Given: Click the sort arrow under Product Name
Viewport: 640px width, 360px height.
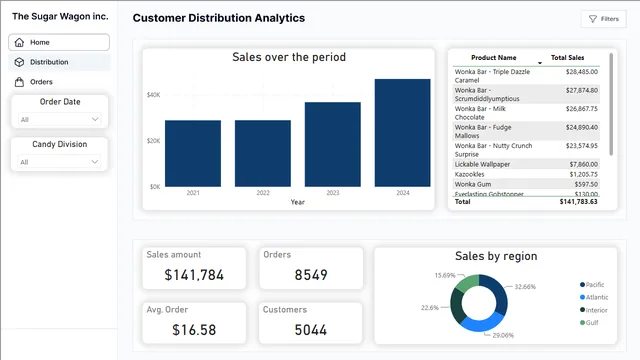Looking at the screenshot, I should (x=540, y=63).
